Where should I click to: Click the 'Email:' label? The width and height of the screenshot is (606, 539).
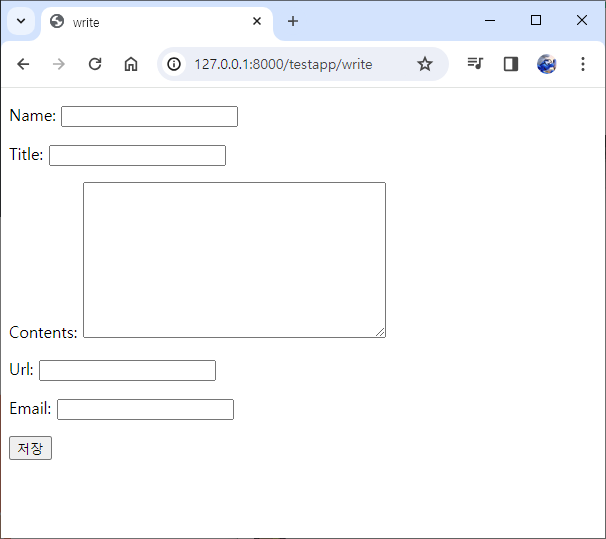[x=30, y=408]
